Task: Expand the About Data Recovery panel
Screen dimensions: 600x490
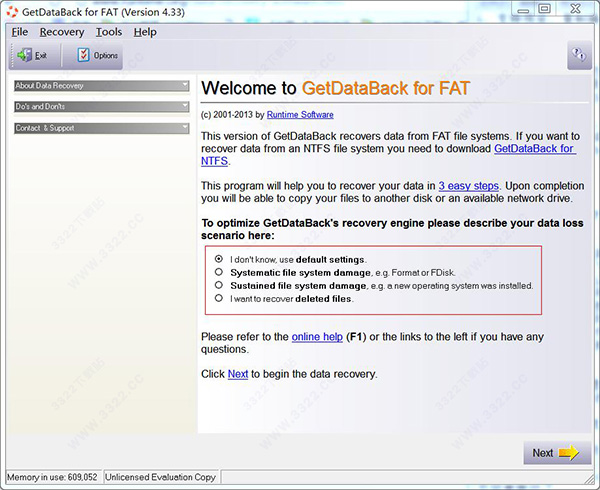Action: (101, 86)
